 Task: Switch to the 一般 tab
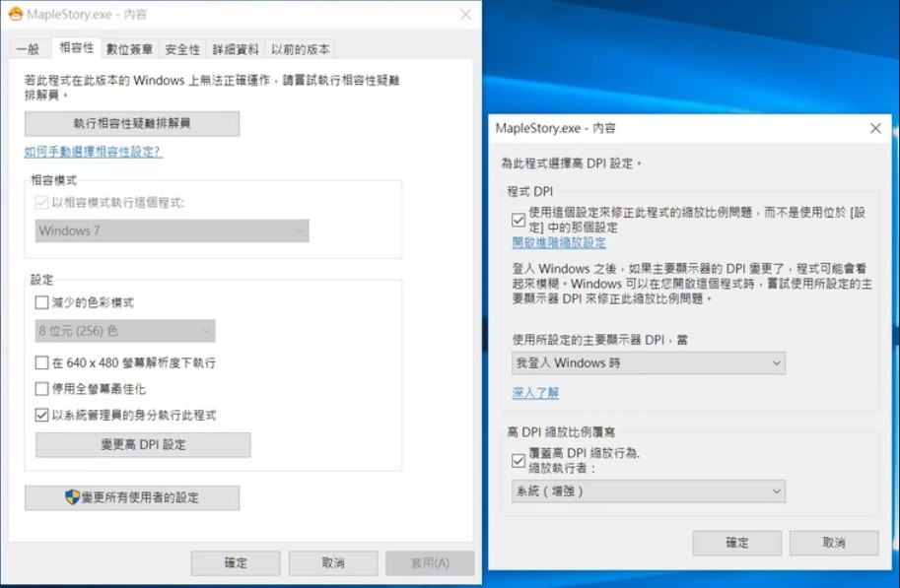point(28,49)
